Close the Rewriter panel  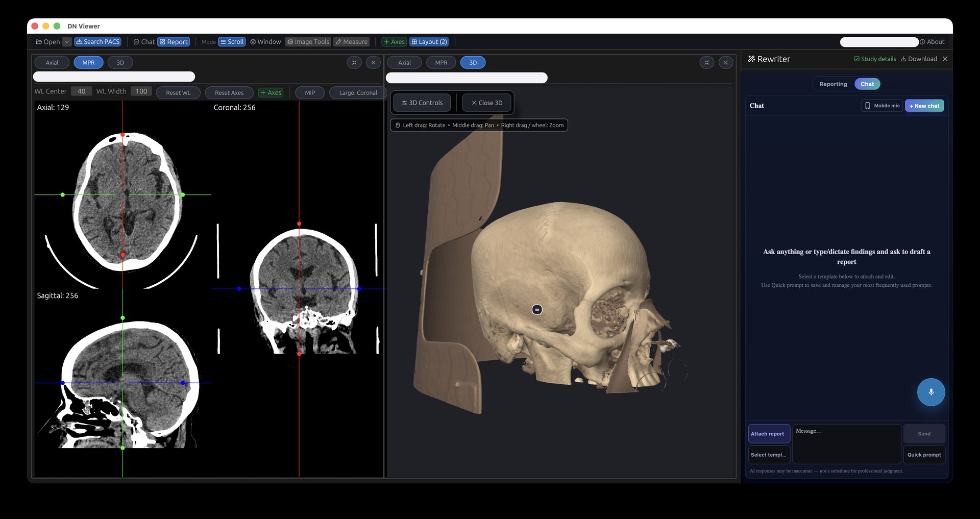click(x=945, y=59)
